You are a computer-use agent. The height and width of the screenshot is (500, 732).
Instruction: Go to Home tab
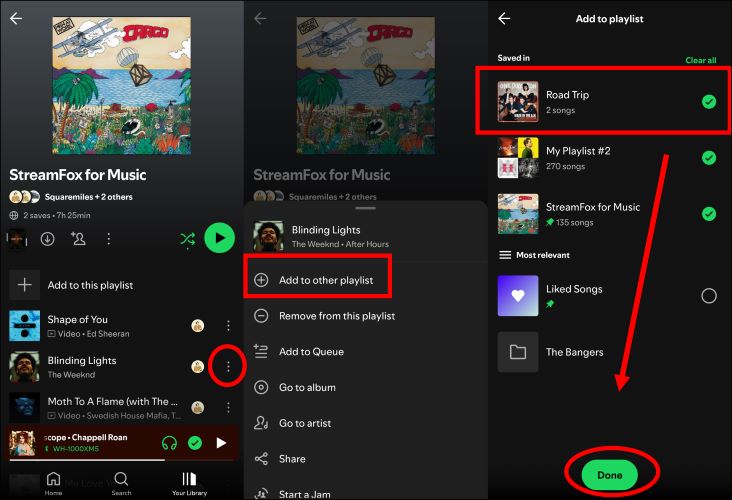(53, 483)
